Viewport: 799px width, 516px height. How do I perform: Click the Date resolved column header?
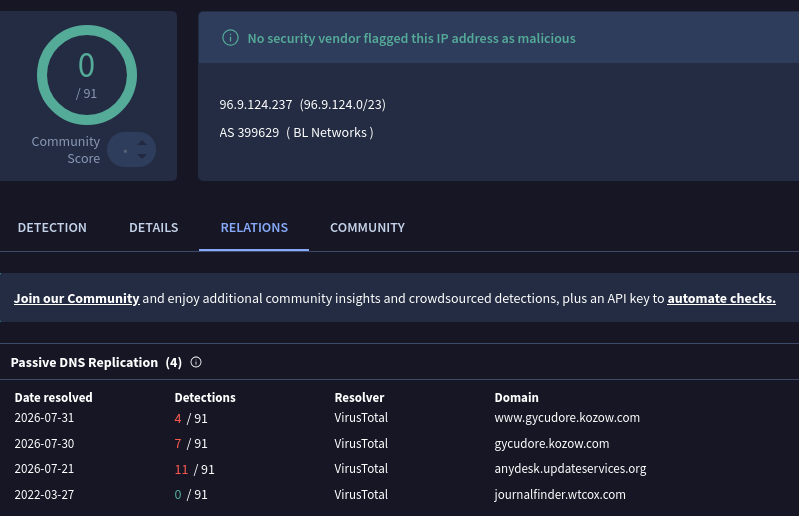54,397
